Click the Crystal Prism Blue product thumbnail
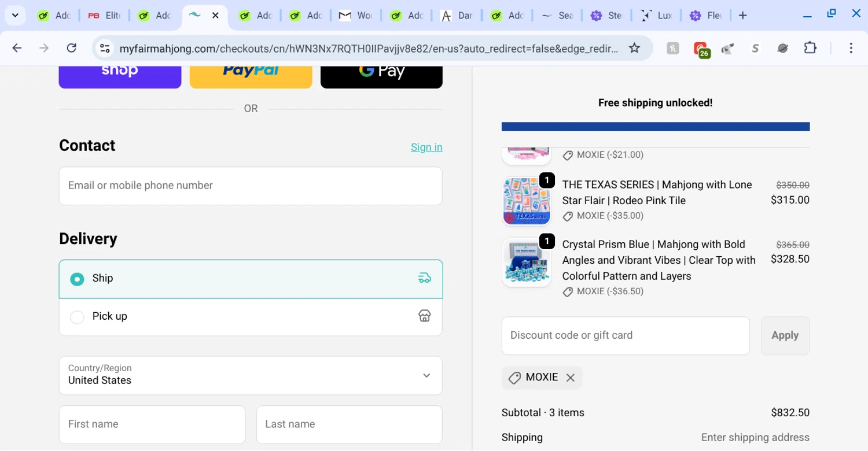 (527, 262)
